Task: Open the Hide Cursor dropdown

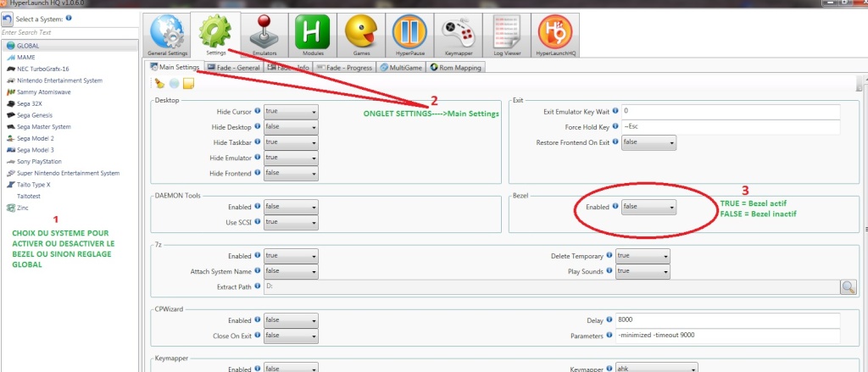Action: 291,111
